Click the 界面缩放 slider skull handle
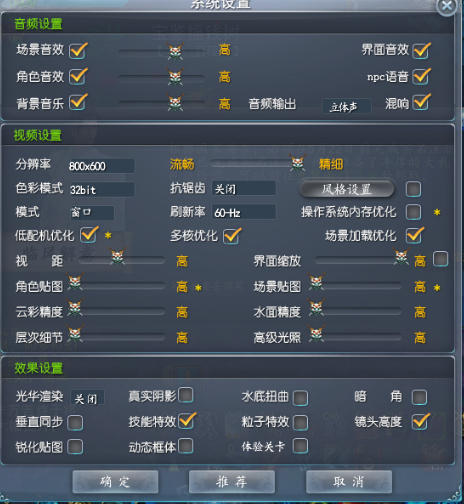The image size is (464, 504). click(401, 256)
